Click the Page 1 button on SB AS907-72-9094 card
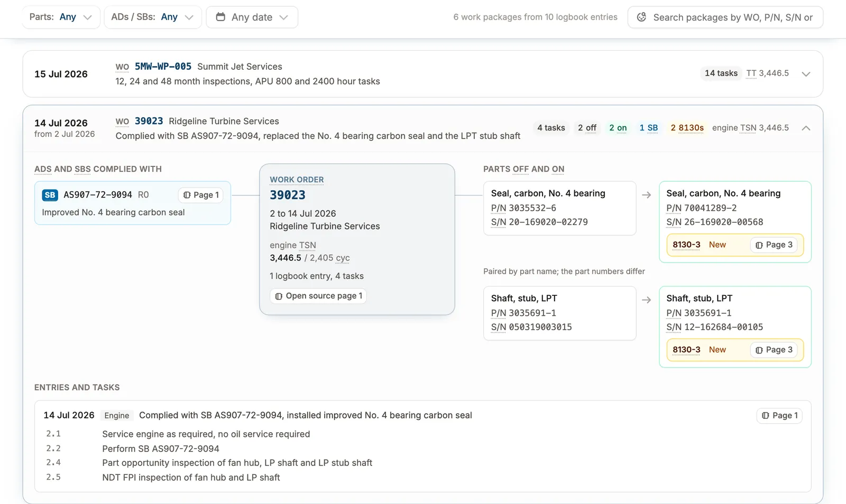Image resolution: width=846 pixels, height=504 pixels. (200, 195)
